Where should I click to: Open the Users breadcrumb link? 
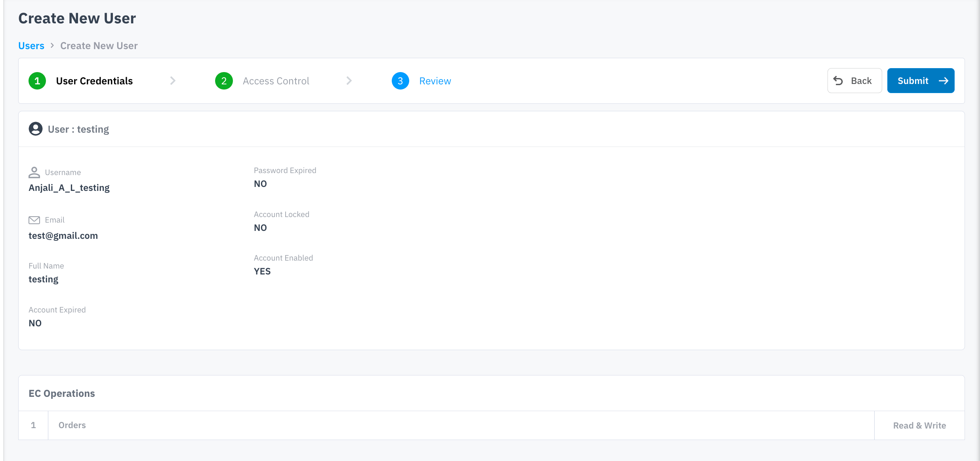click(31, 46)
